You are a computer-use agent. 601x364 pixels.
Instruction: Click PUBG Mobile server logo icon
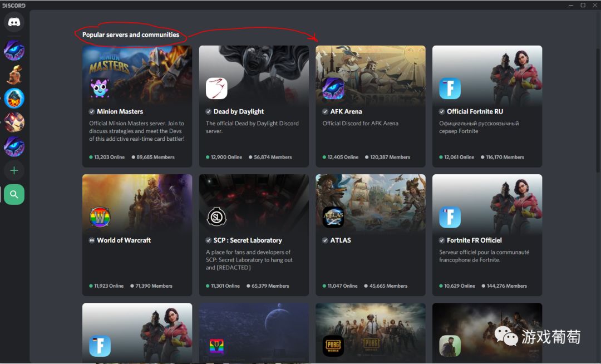(333, 346)
